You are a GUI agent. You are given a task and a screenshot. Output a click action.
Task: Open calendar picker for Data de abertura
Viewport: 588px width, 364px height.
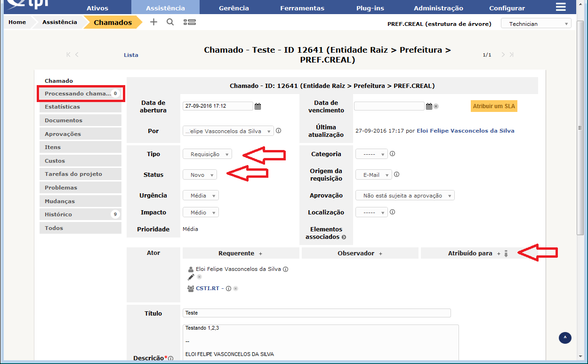pos(258,106)
